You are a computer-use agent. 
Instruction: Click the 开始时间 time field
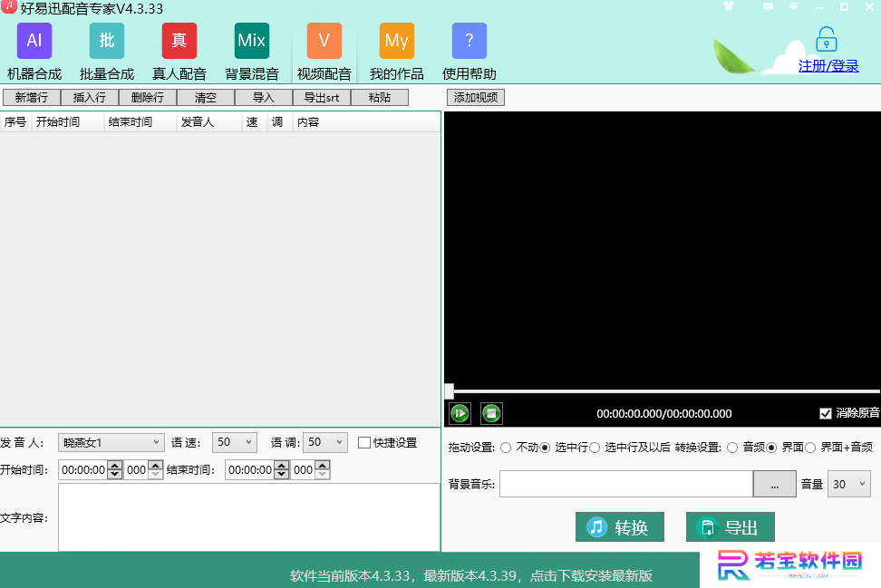tap(83, 470)
